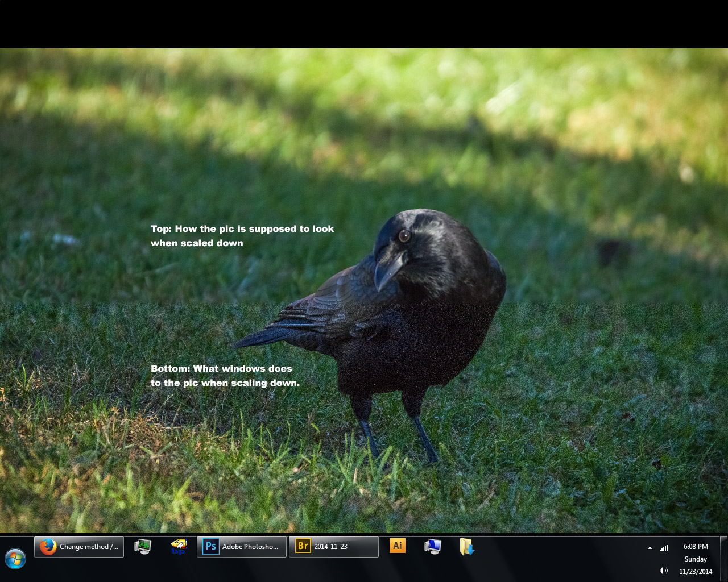Switch to the Adobe Photoshop taskbar window
728x582 pixels.
(x=242, y=547)
